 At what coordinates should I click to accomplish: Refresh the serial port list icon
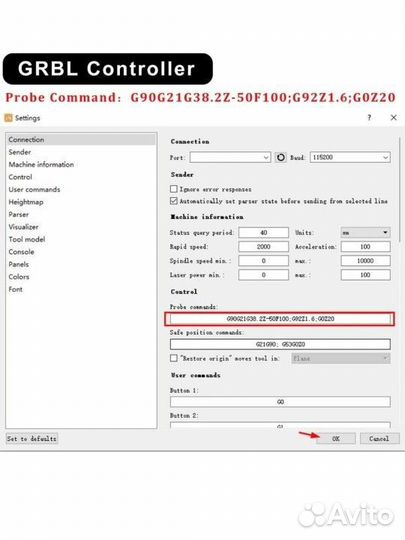[281, 157]
